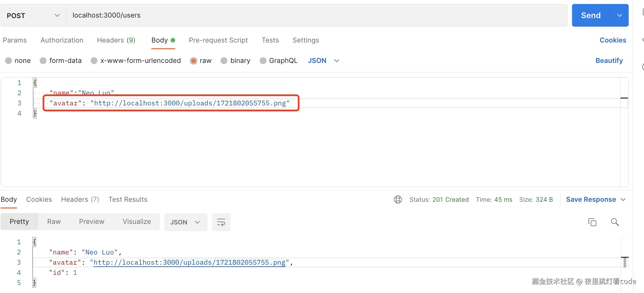Open the request Settings tab

(306, 40)
